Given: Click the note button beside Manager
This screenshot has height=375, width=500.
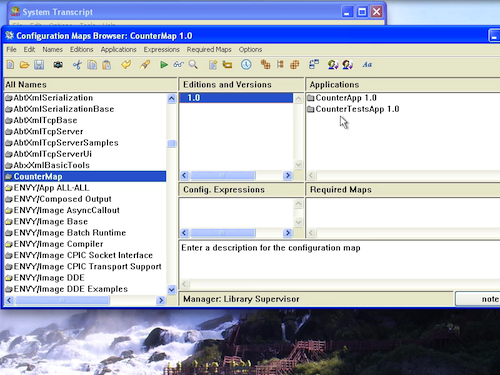Looking at the screenshot, I should pos(477,299).
